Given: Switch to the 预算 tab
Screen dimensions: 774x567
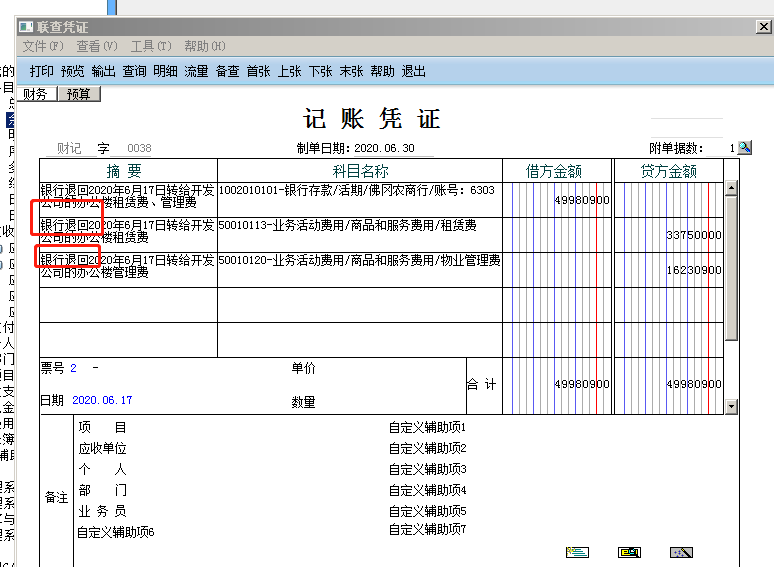Looking at the screenshot, I should point(79,94).
